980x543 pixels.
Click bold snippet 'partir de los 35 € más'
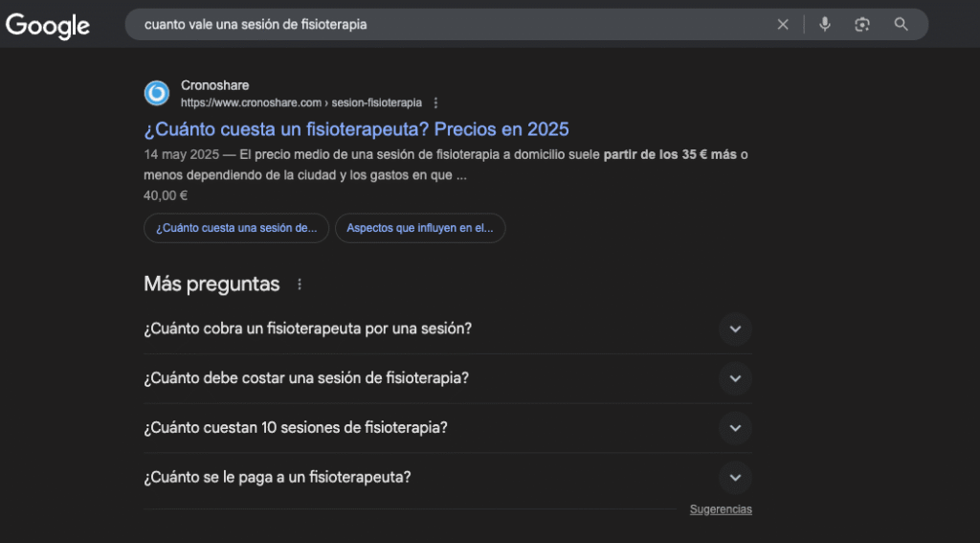point(670,154)
